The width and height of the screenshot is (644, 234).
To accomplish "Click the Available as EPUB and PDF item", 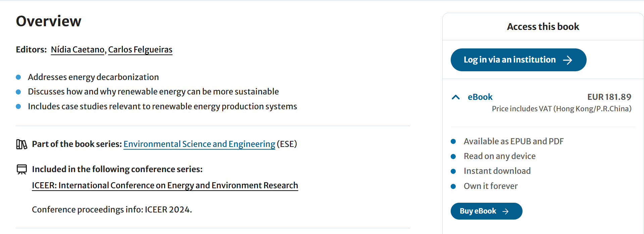I will point(513,142).
